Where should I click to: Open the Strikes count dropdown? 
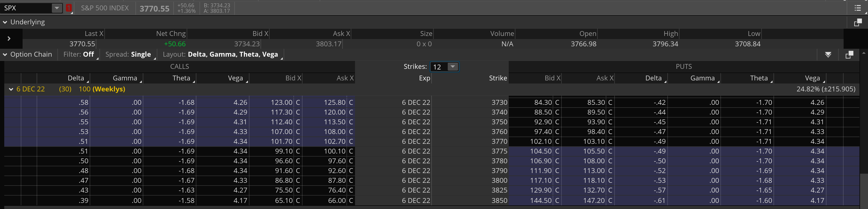point(453,67)
